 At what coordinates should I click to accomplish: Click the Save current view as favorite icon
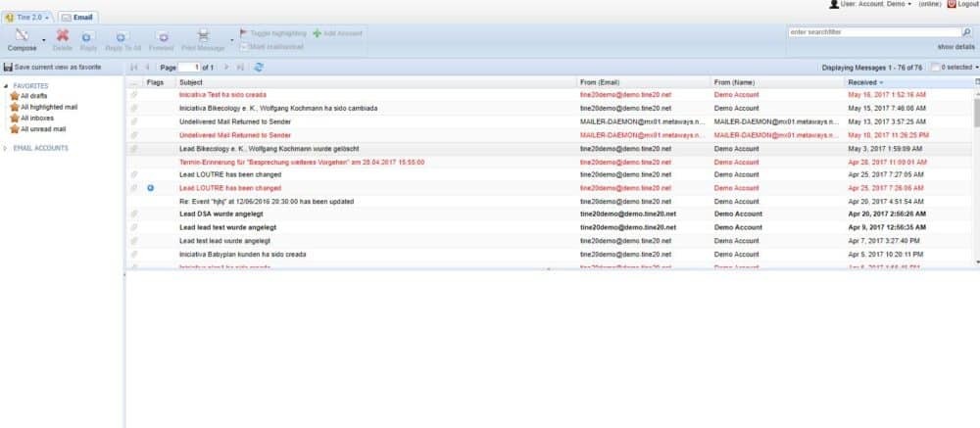[8, 68]
